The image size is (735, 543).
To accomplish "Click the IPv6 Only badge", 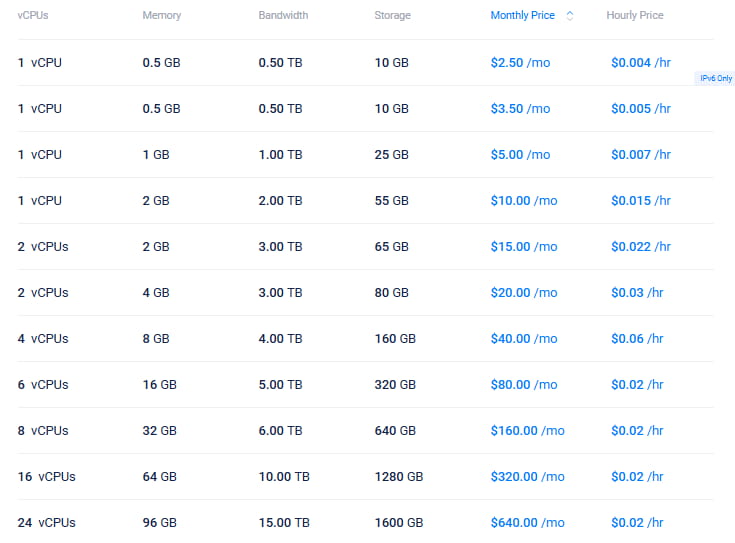I will [x=716, y=78].
